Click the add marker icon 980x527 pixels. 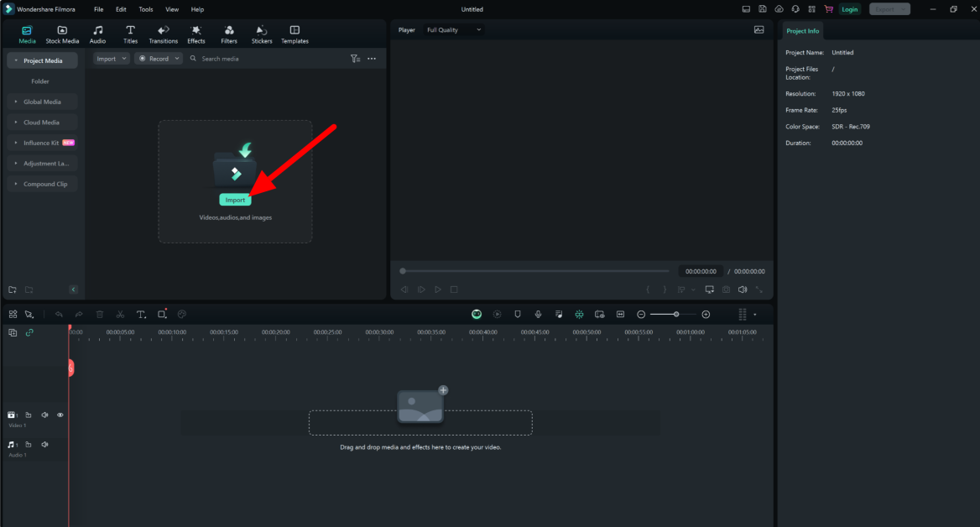click(x=517, y=314)
